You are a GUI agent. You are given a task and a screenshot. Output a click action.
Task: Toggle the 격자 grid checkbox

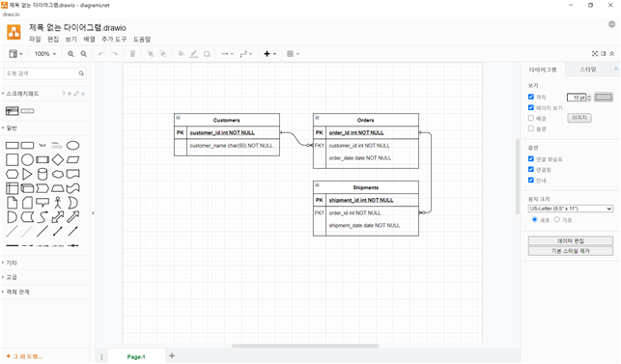[531, 97]
